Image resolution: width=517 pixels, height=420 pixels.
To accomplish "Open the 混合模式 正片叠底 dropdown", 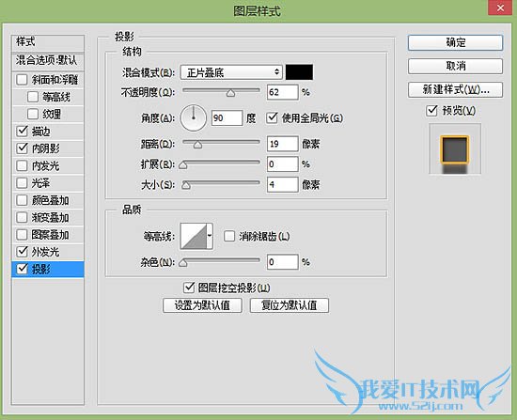I will point(231,72).
